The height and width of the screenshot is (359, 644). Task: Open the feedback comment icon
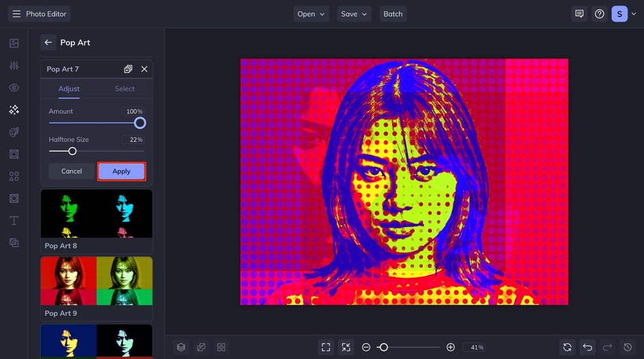point(579,14)
